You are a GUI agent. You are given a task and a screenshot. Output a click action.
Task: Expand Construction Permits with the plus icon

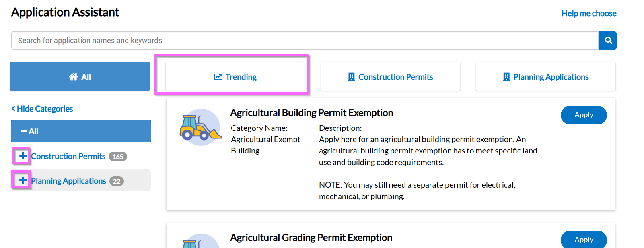coord(23,156)
